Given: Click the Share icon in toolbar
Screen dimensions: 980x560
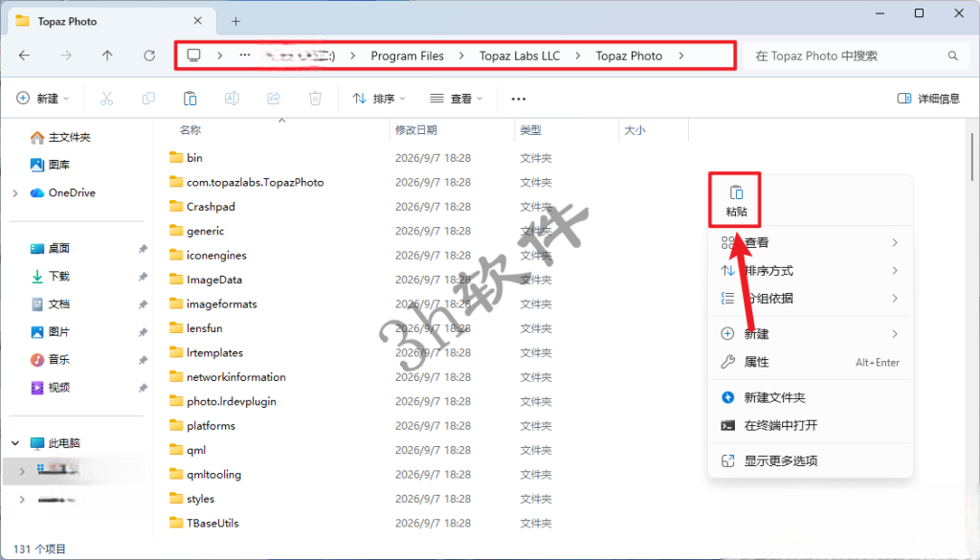Looking at the screenshot, I should [x=274, y=99].
